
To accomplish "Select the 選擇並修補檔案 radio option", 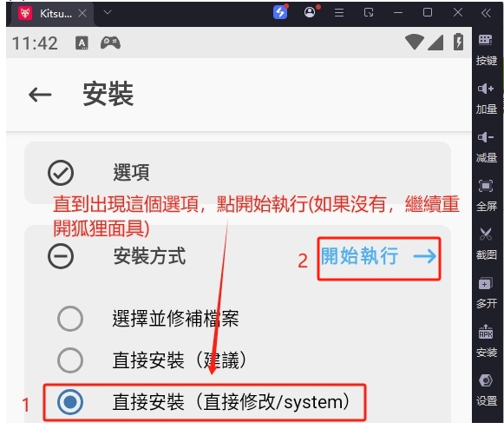I will coord(70,319).
